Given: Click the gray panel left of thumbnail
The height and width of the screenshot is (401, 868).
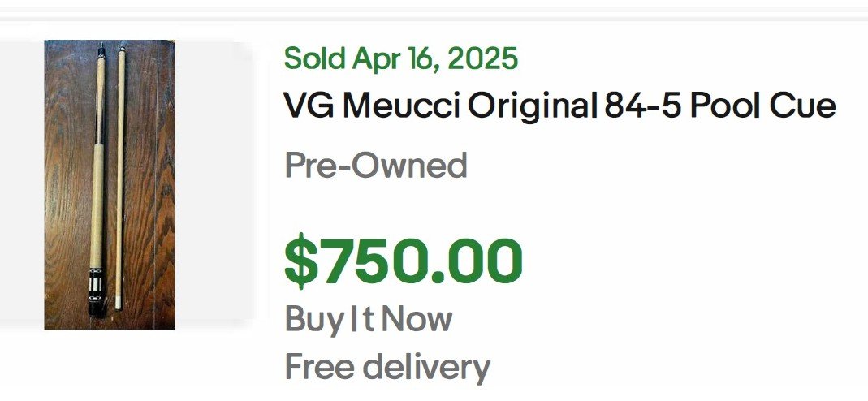Looking at the screenshot, I should 22,183.
